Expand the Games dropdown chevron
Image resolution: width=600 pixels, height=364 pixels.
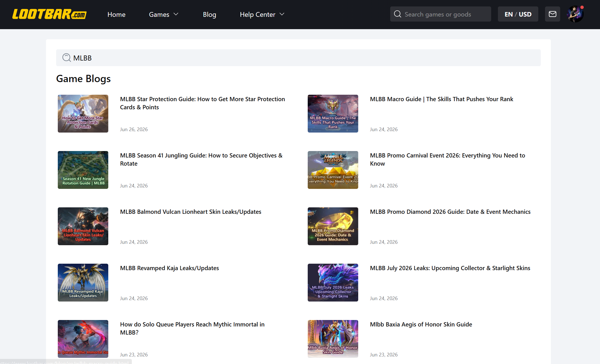point(176,14)
